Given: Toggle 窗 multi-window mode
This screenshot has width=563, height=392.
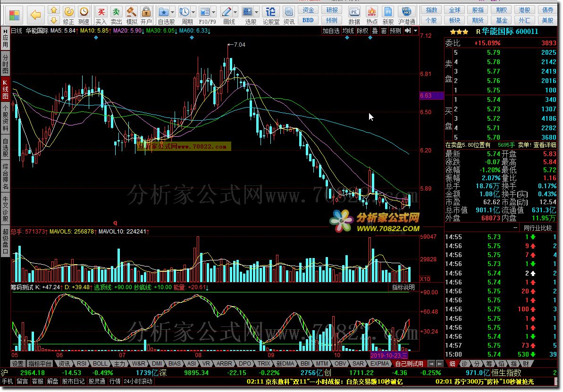Looking at the screenshot, I should click(x=384, y=31).
